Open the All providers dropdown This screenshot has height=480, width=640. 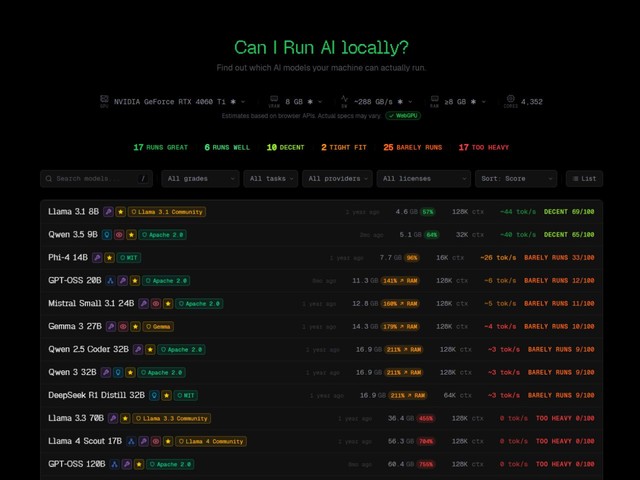337,179
